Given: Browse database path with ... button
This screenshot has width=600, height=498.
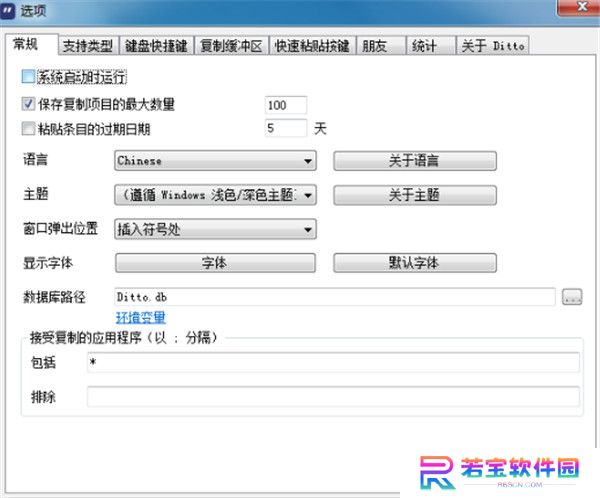Looking at the screenshot, I should (x=572, y=297).
